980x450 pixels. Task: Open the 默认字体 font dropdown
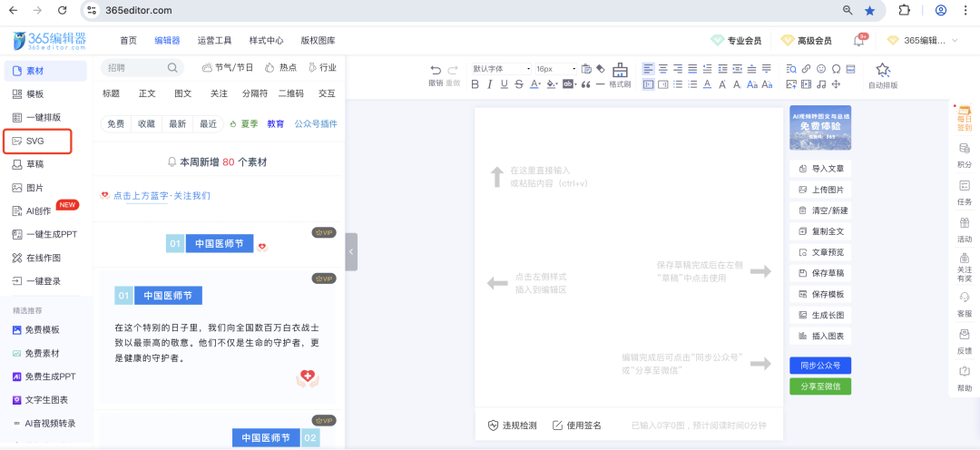(500, 69)
